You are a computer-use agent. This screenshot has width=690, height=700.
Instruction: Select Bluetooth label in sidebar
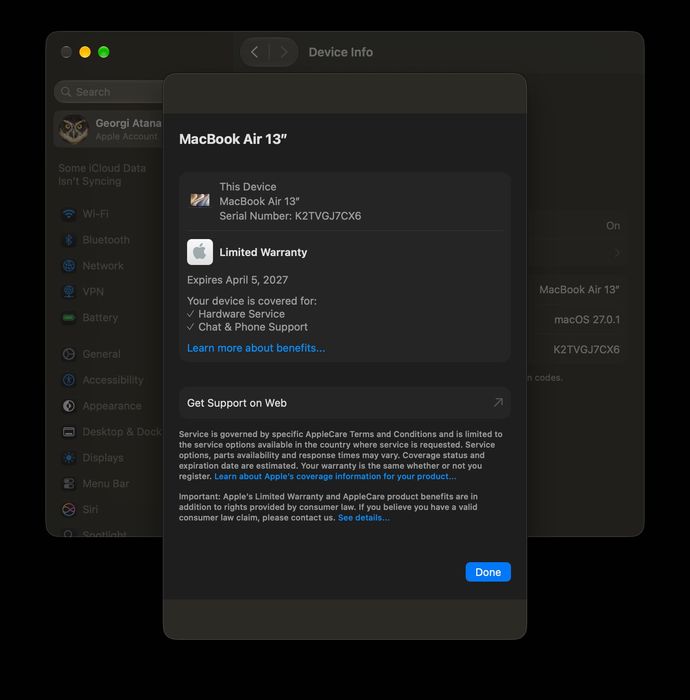[106, 240]
